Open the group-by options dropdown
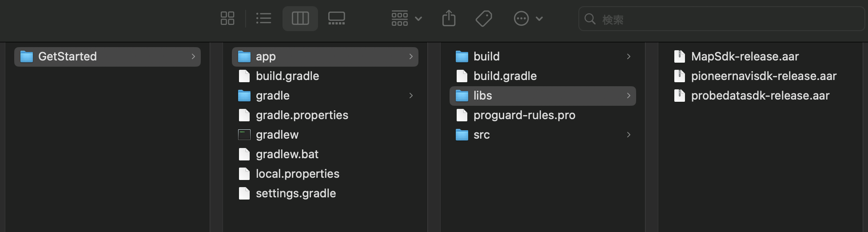Image resolution: width=868 pixels, height=232 pixels. click(x=406, y=19)
